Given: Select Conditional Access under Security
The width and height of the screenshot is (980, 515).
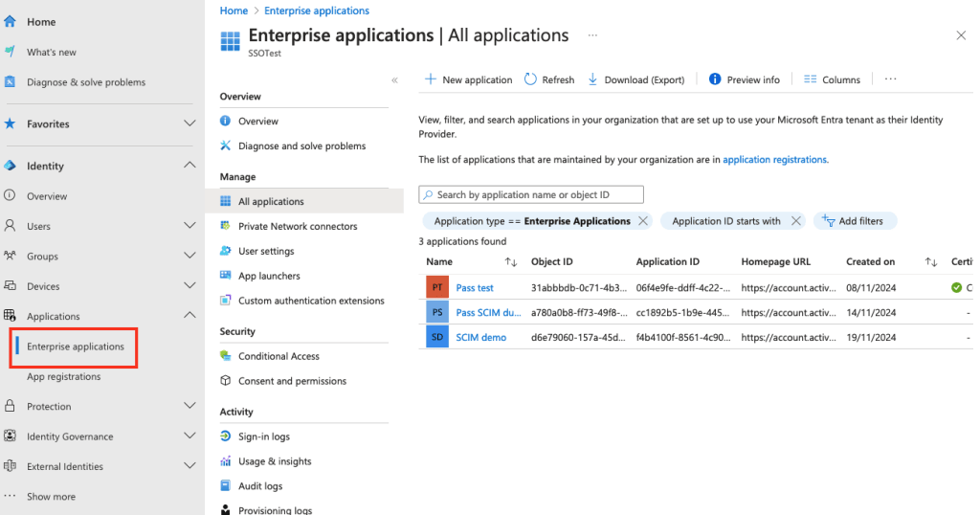Looking at the screenshot, I should (278, 356).
